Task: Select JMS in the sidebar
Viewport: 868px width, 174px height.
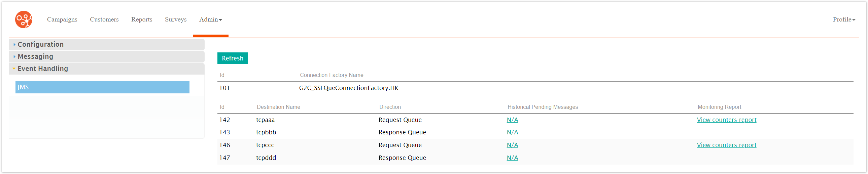Action: (x=102, y=87)
